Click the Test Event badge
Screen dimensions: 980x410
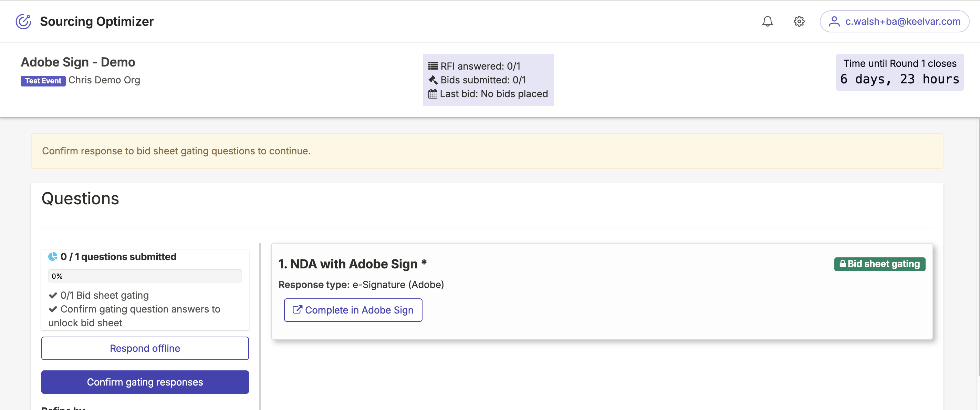(x=43, y=81)
